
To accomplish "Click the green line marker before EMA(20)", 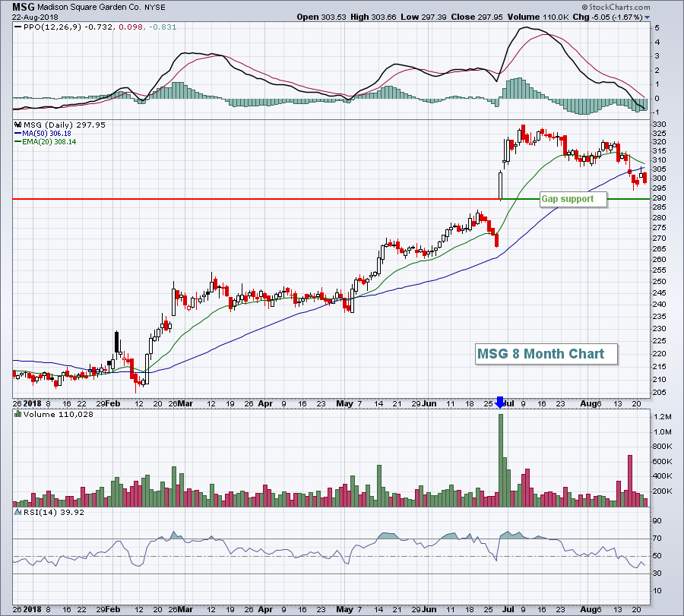I will [18, 142].
